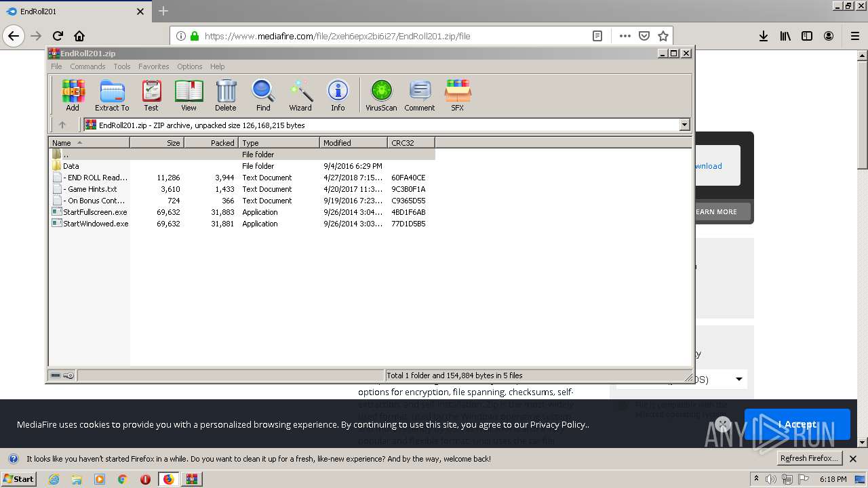868x488 pixels.
Task: Toggle reader view icon in address bar
Action: 597,36
